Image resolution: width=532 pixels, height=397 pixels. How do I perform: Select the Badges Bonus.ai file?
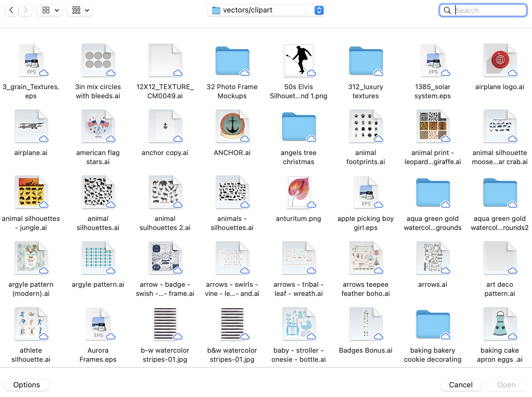[x=365, y=324]
